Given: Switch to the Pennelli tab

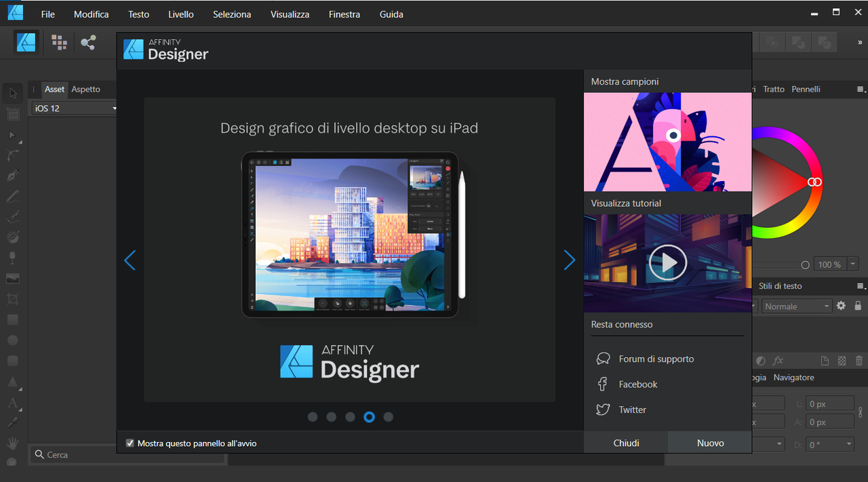Looking at the screenshot, I should click(x=806, y=89).
